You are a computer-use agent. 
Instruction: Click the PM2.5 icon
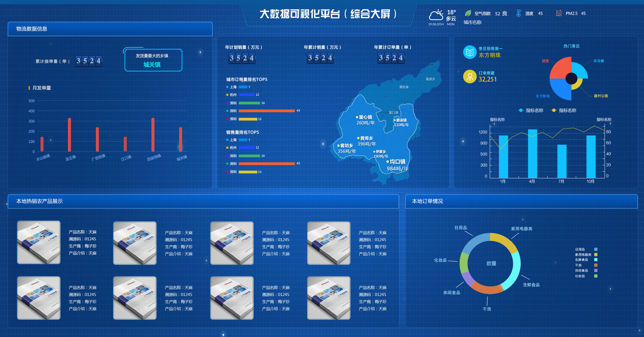559,13
